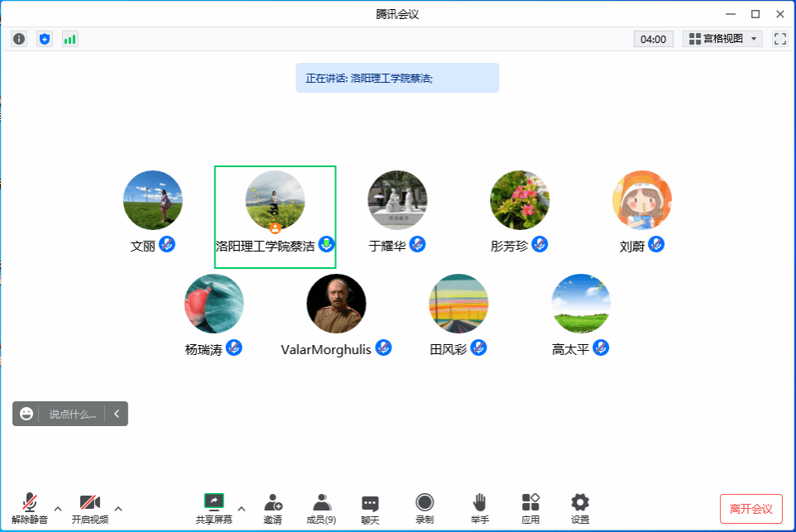This screenshot has width=796, height=532.
Task: Start 共享屏幕 screen sharing
Action: click(214, 508)
